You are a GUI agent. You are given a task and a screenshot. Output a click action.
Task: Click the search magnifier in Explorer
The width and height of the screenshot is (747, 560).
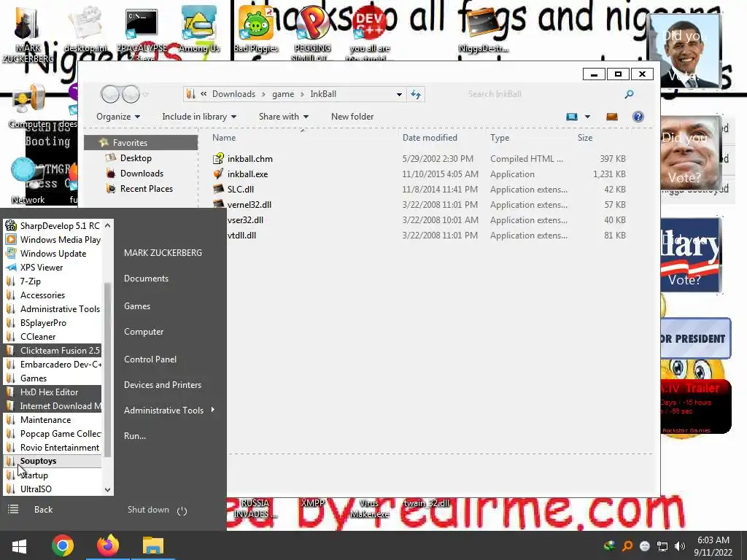[x=629, y=94]
